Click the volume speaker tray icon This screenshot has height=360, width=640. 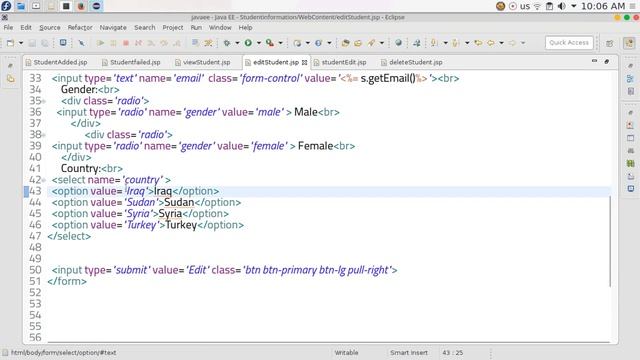(562, 6)
